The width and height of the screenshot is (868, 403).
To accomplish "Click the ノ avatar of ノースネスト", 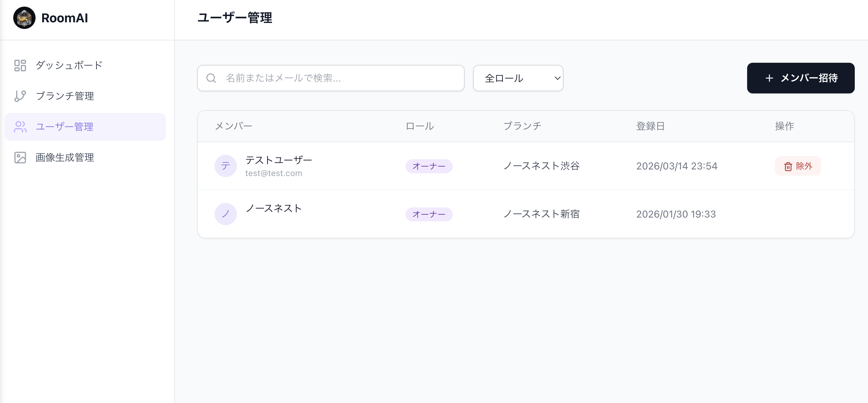I will pos(226,214).
